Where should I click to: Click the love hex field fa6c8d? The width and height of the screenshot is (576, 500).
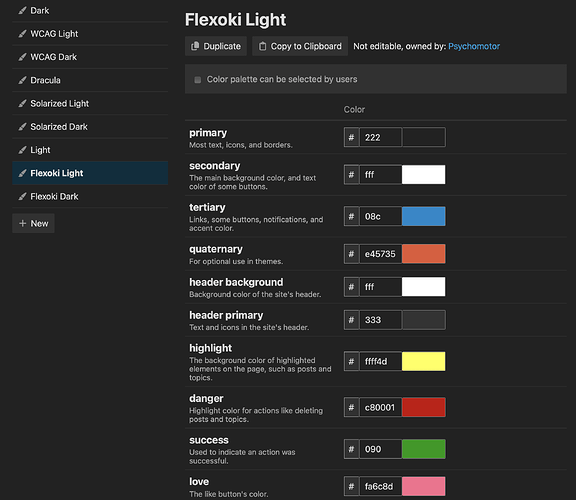point(381,486)
